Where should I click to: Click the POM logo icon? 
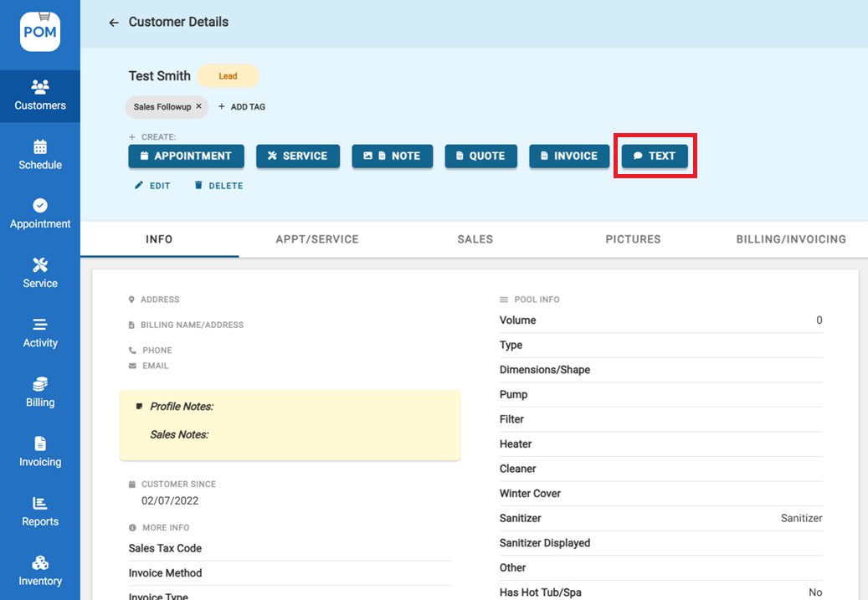coord(40,32)
